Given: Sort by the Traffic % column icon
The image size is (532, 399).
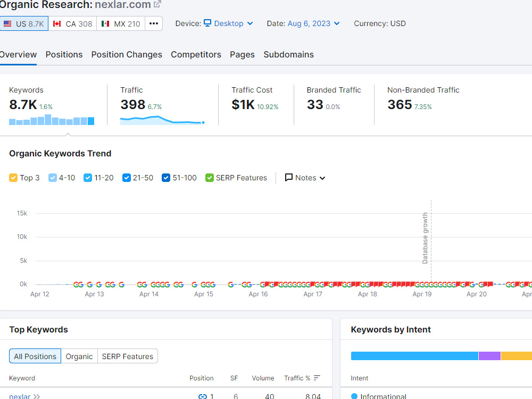Looking at the screenshot, I should click(x=317, y=378).
